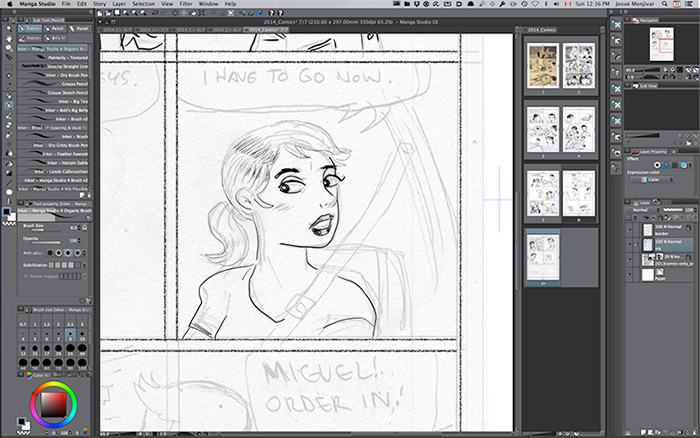Expand the Stabilization options arrow
This screenshot has height=438, width=700.
(85, 265)
